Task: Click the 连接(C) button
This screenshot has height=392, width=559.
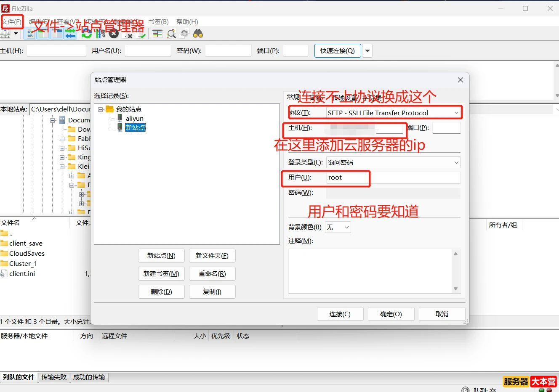Action: pos(340,314)
